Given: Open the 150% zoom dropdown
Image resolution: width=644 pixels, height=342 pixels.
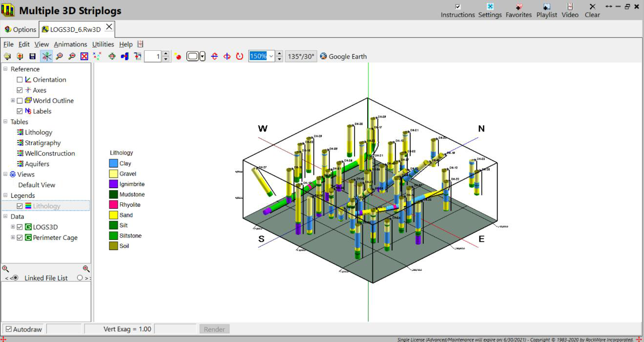Looking at the screenshot, I should coord(271,56).
